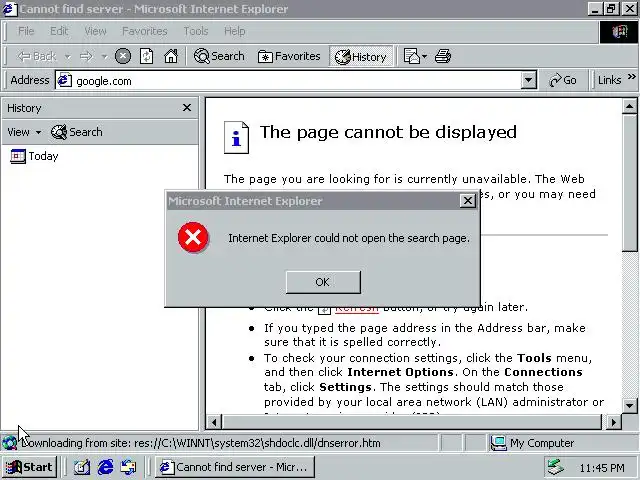Click the vertical scrollbar down arrow
Screen dimensions: 640x480
coord(629,406)
